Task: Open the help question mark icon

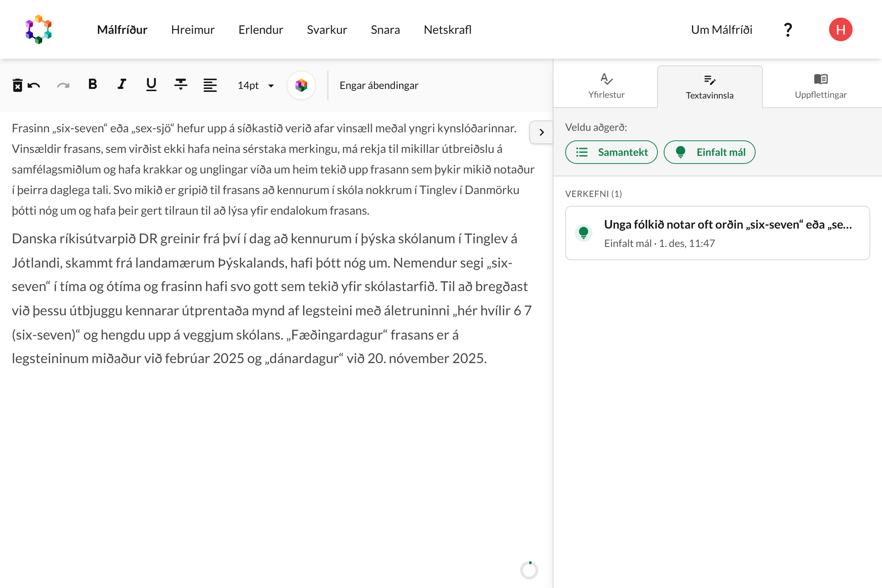Action: click(x=788, y=30)
